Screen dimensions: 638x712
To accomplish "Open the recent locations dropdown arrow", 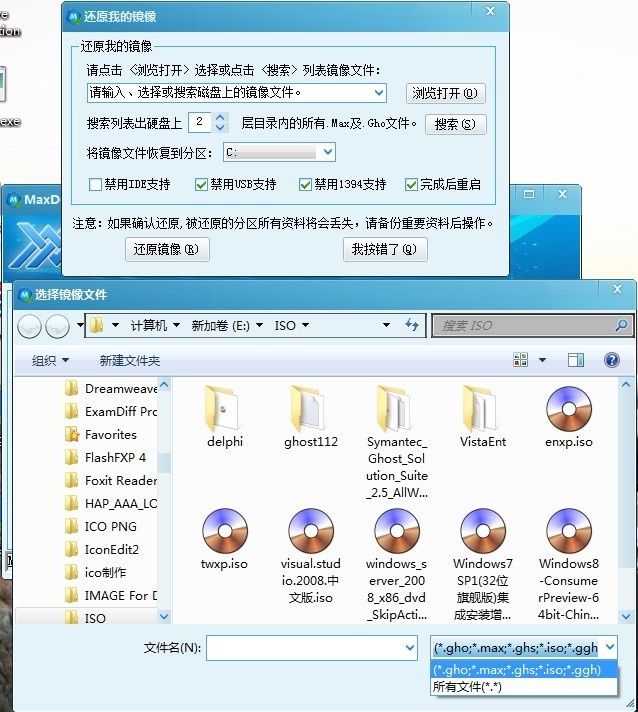I will click(80, 325).
